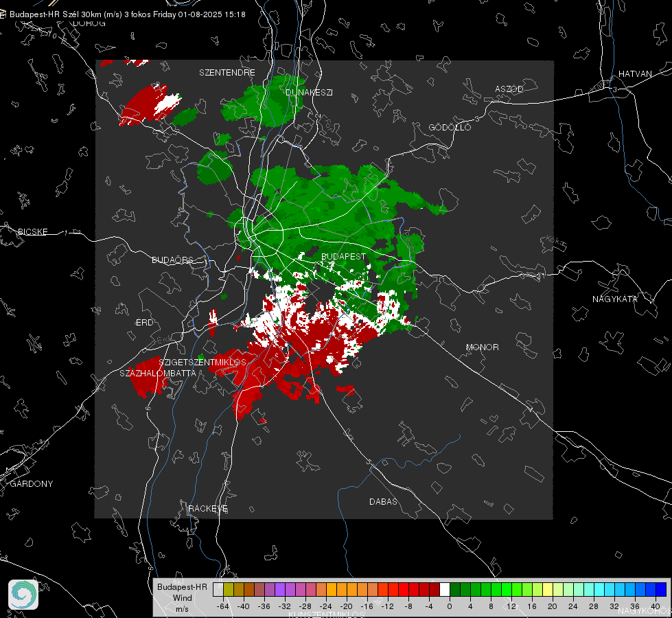The width and height of the screenshot is (672, 618).
Task: Click the BICSKE label on the map
Action: (x=32, y=231)
